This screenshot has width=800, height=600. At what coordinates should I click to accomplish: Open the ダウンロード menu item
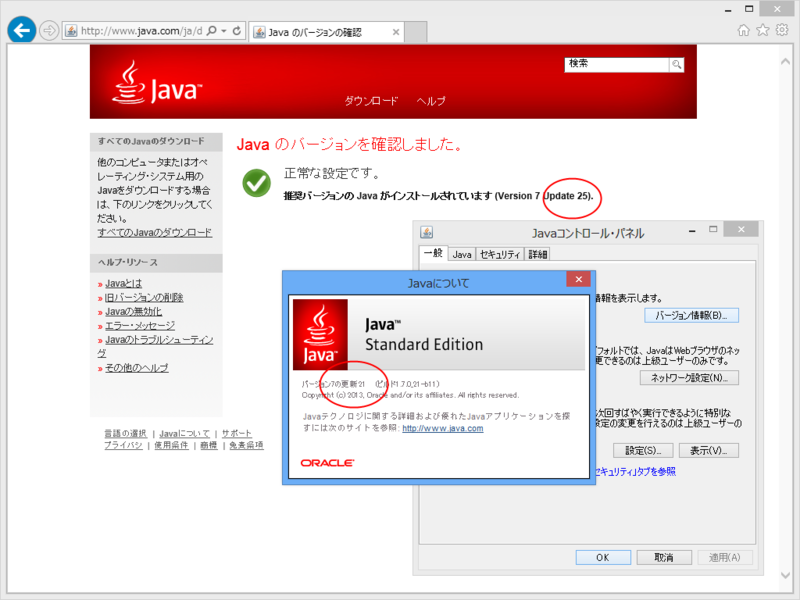[x=371, y=101]
